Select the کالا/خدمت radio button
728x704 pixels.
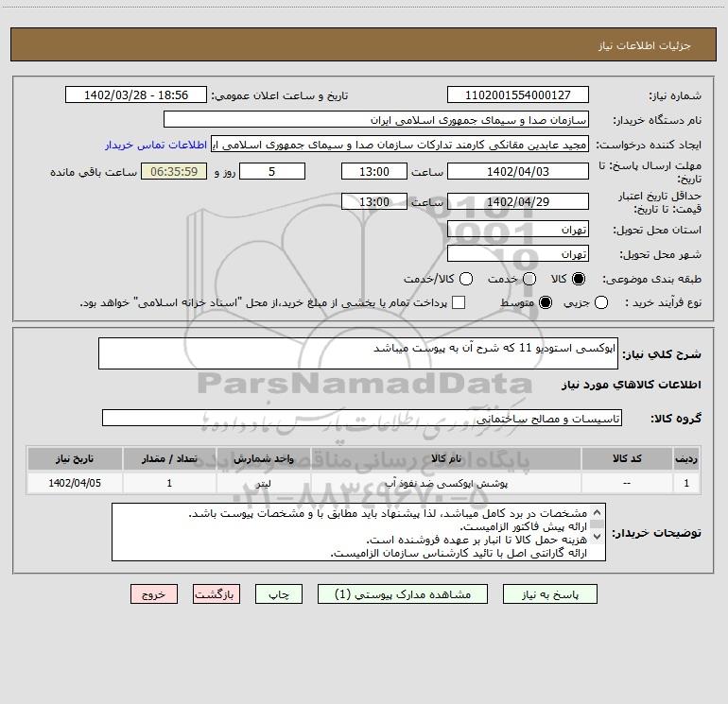tap(466, 279)
